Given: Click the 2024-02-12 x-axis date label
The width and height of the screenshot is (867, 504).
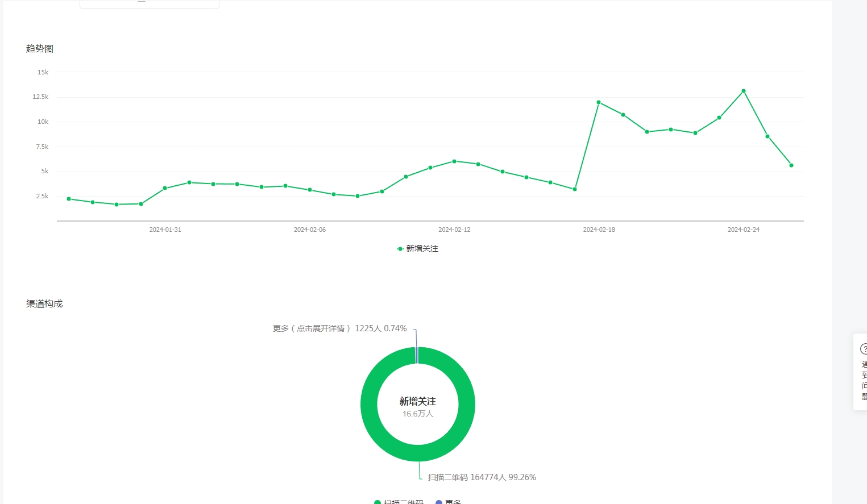Looking at the screenshot, I should 454,230.
